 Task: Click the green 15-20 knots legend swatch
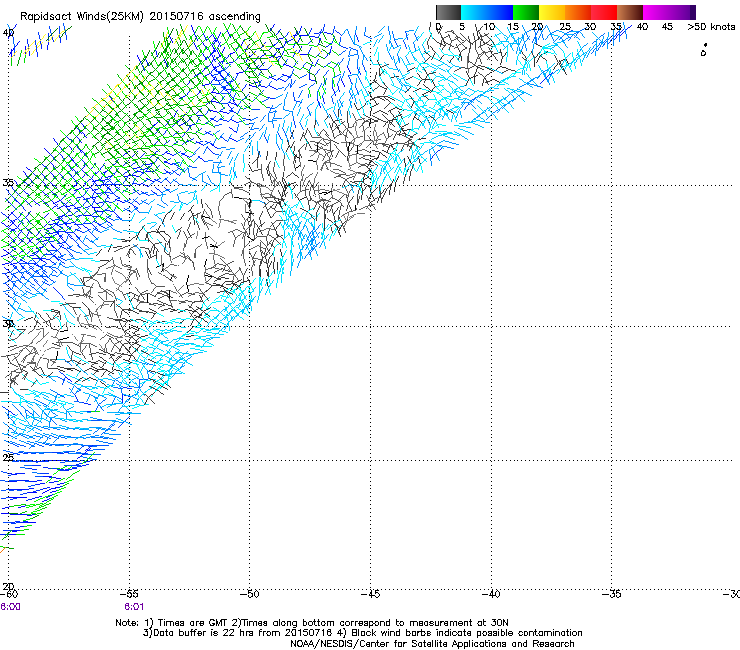click(526, 12)
